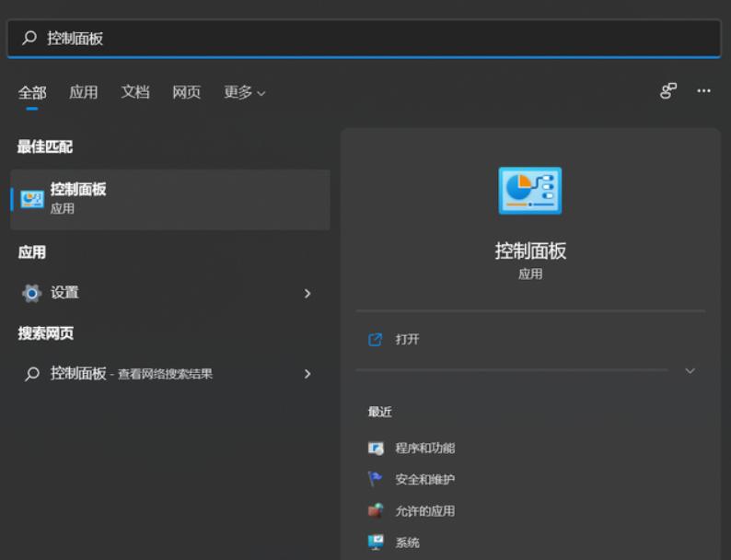
Task: Click the 控制面板 title in preview pane
Action: [530, 251]
